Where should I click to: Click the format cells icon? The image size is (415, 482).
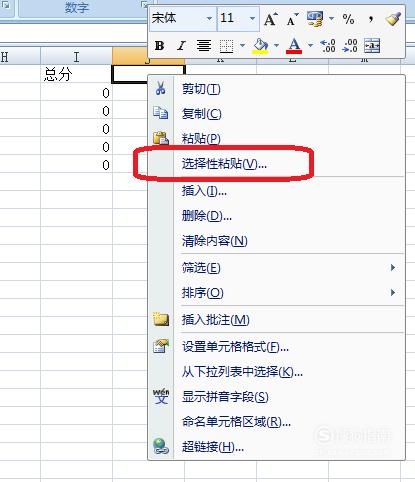coord(161,346)
